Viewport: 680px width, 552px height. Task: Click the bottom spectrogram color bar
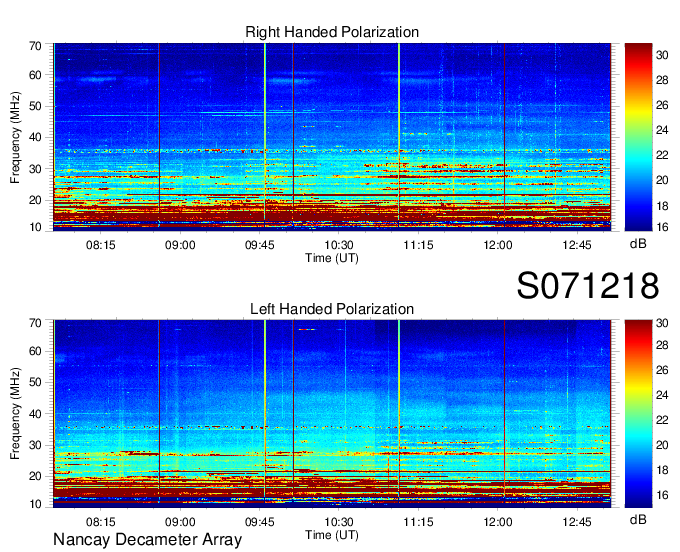point(638,414)
